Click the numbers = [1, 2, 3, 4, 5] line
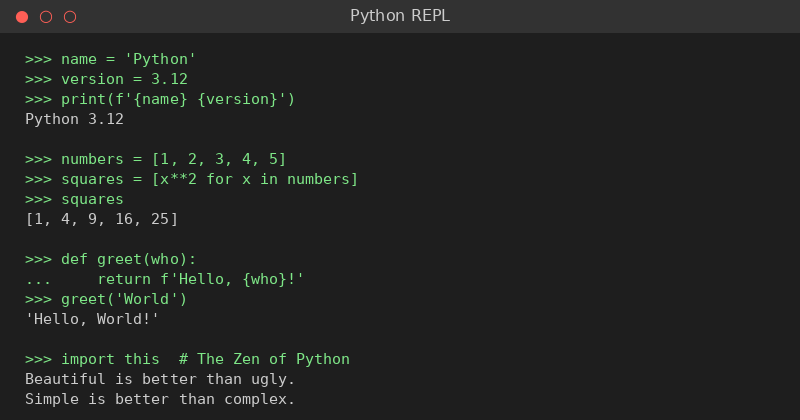The image size is (800, 420). pyautogui.click(x=156, y=159)
